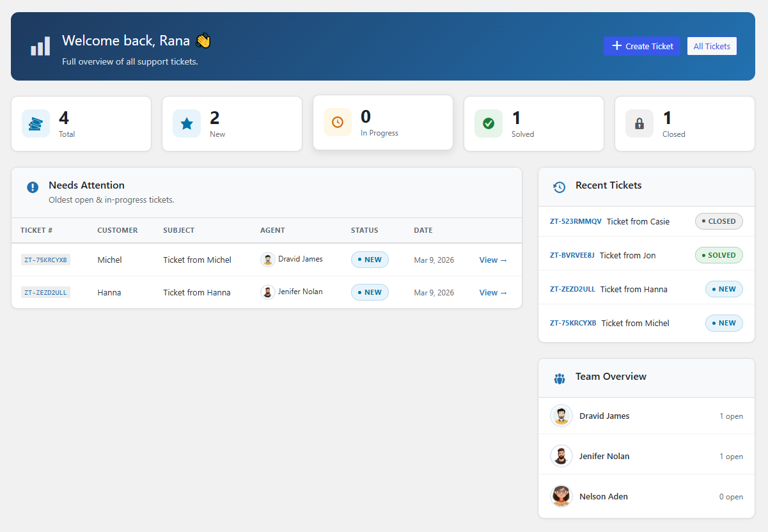The height and width of the screenshot is (532, 768).
Task: Click the star icon on the New card
Action: 186,122
